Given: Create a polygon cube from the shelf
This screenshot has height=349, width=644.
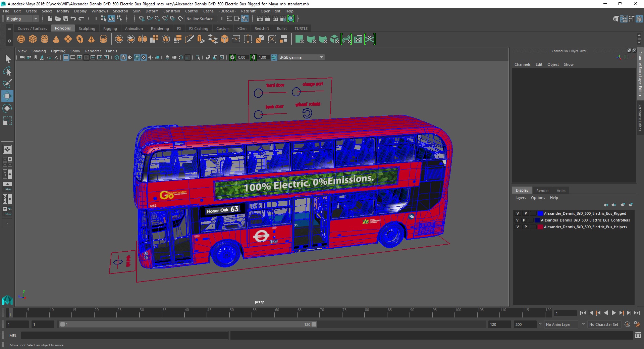Looking at the screenshot, I should (x=33, y=39).
